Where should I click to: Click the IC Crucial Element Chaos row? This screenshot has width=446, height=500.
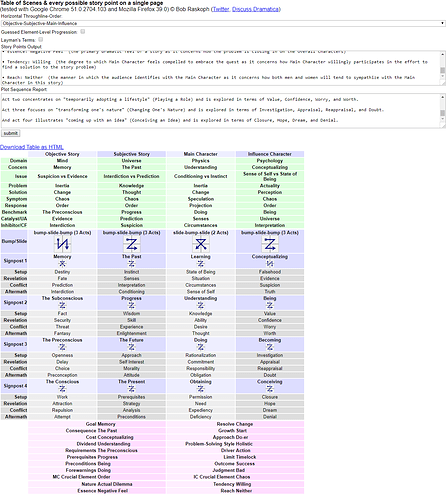click(235, 477)
